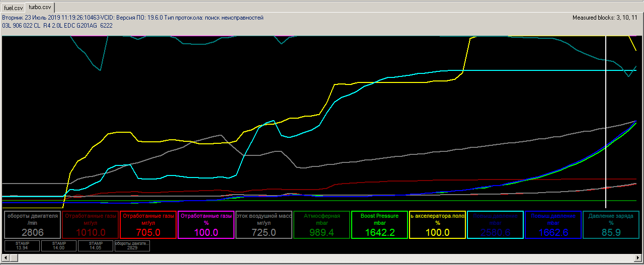This screenshot has width=644, height=265.
Task: Click the STAMP 14.05 marker box
Action: click(x=95, y=245)
